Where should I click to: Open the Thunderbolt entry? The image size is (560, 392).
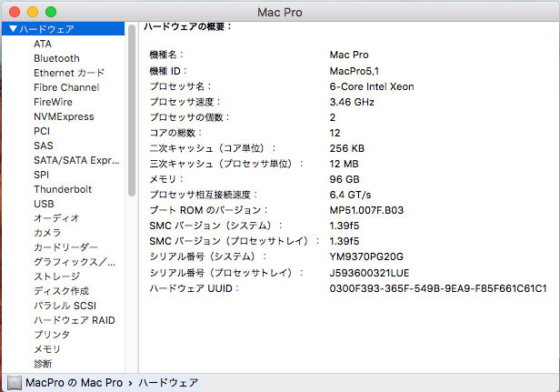coord(63,189)
